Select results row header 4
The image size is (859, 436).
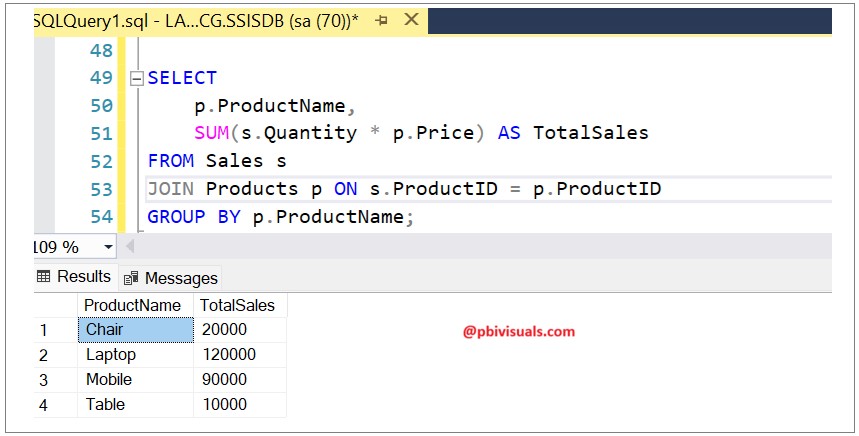coord(55,405)
